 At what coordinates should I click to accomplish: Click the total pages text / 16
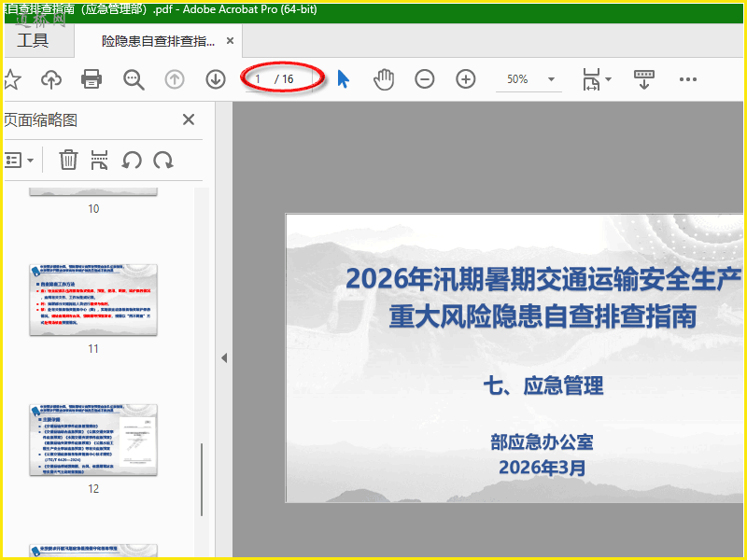pos(284,79)
